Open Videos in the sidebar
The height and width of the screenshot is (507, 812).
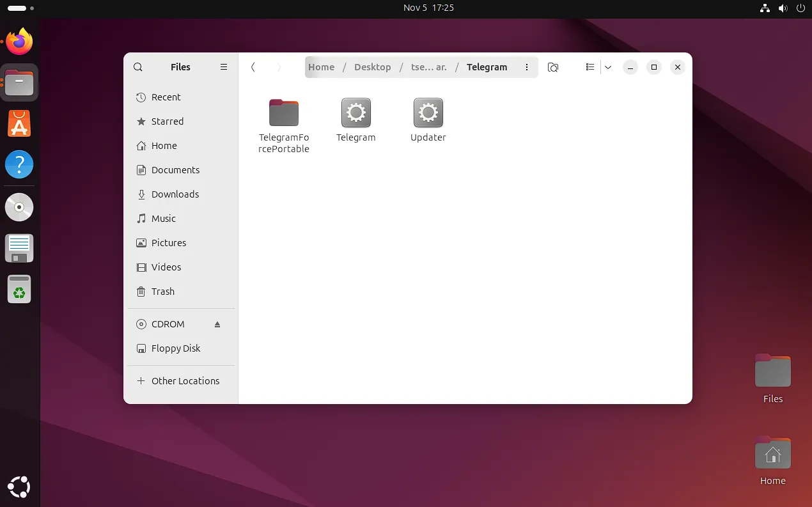(181, 267)
